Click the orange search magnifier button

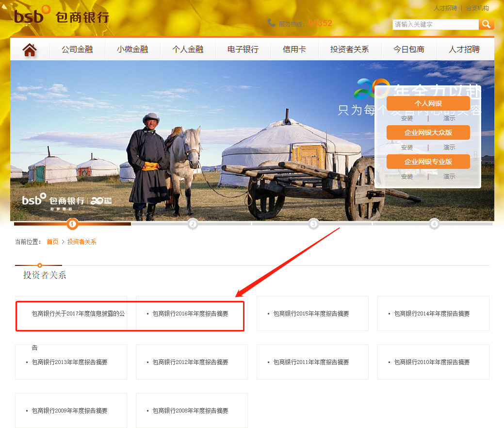[486, 24]
